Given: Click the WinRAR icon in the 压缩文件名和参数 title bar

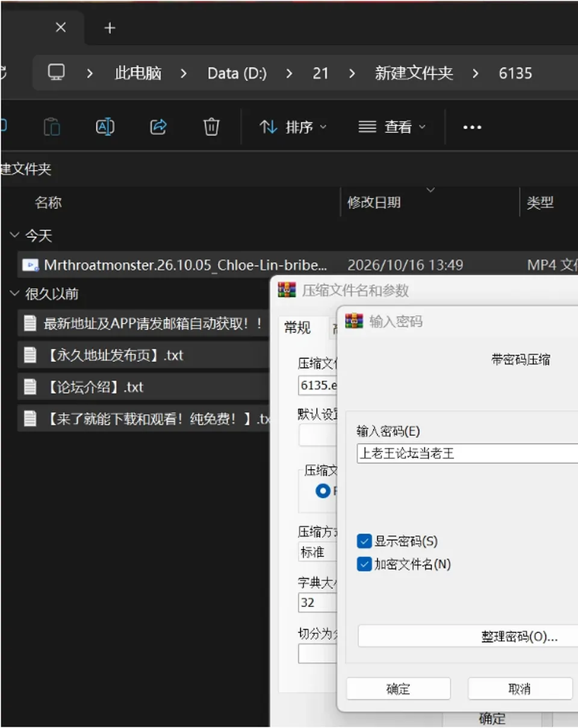Looking at the screenshot, I should pyautogui.click(x=287, y=290).
